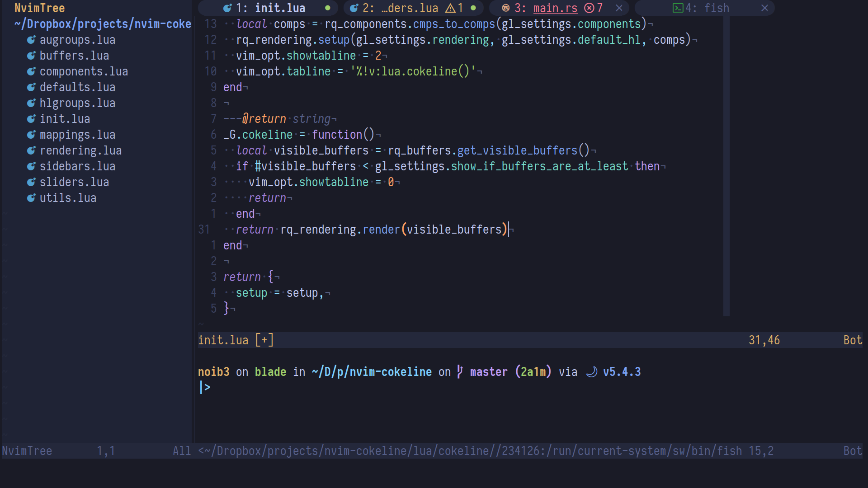Image resolution: width=868 pixels, height=488 pixels.
Task: Open components.lua from NvimTree
Action: (x=84, y=71)
